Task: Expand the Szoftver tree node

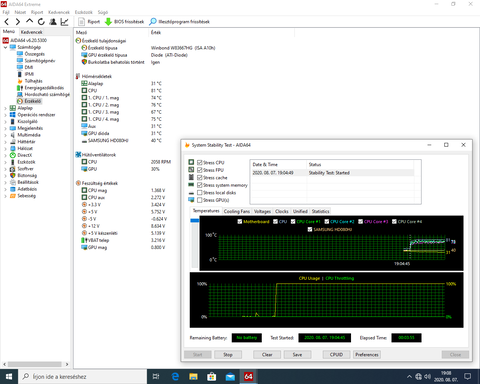Action: (5, 169)
